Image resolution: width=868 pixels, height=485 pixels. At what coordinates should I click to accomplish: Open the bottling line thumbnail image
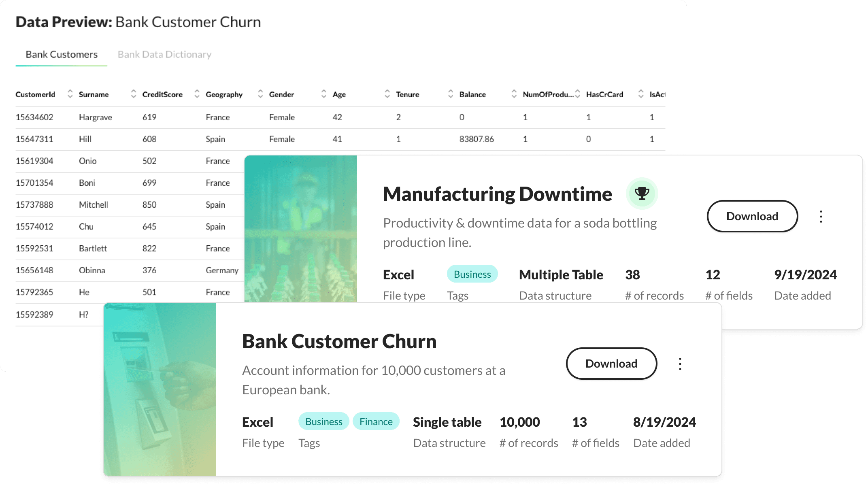[300, 229]
